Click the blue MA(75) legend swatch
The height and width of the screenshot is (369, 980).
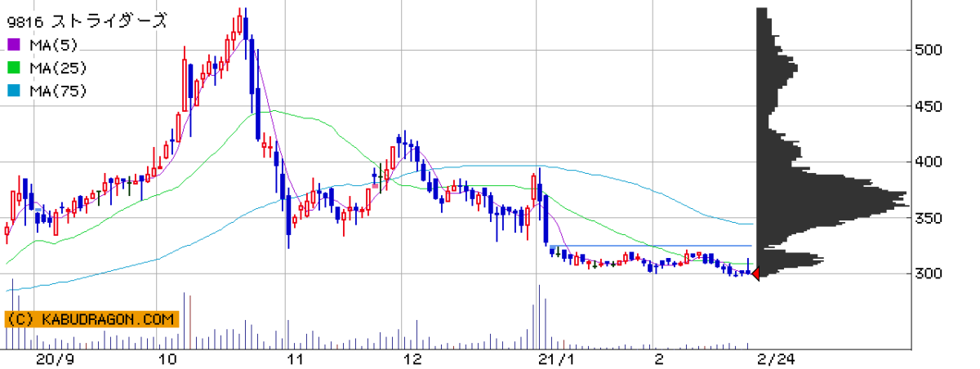pos(14,91)
